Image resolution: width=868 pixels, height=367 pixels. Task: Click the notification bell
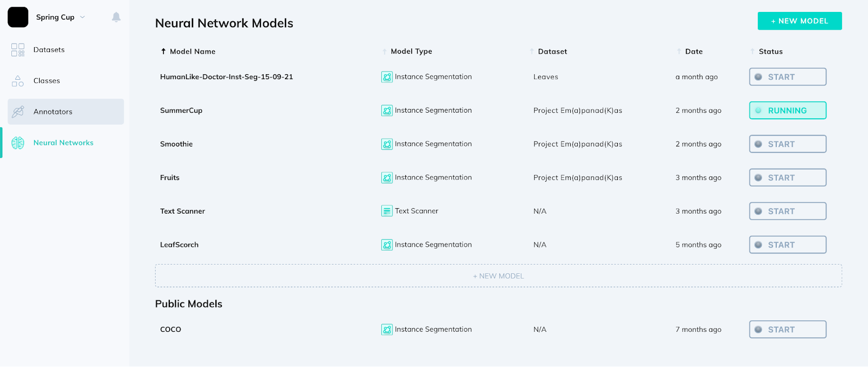pos(116,17)
